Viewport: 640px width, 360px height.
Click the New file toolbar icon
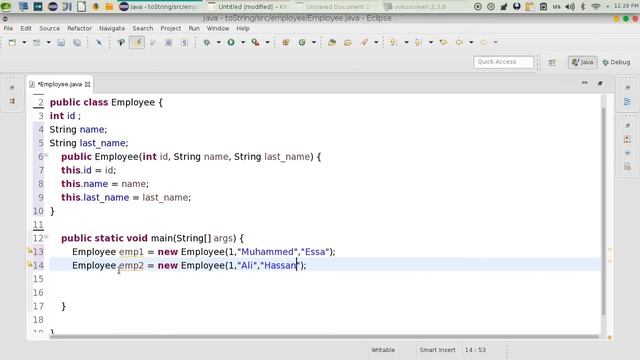click(12, 42)
